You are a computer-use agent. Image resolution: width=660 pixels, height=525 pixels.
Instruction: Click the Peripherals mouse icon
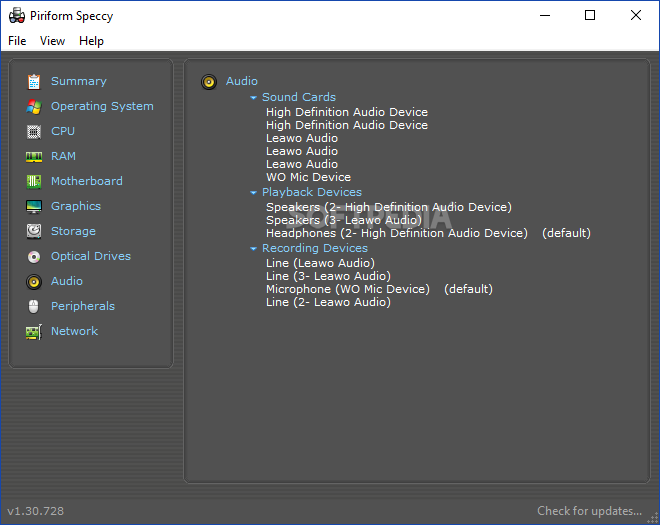pos(34,306)
